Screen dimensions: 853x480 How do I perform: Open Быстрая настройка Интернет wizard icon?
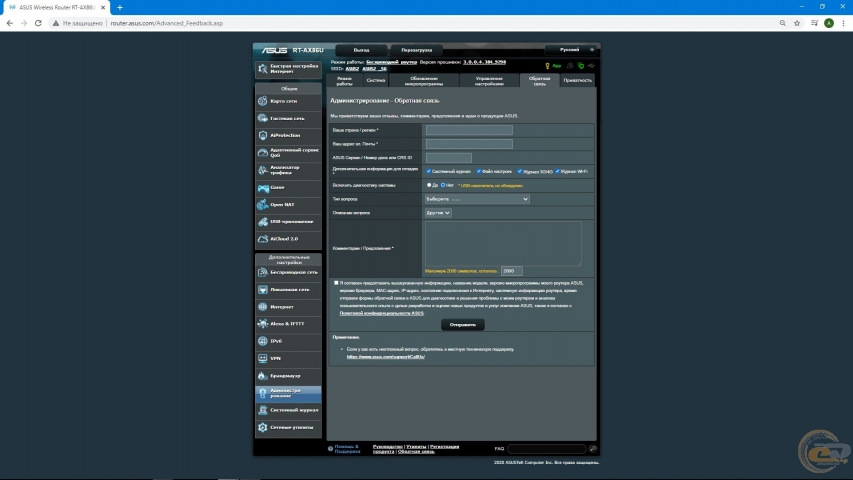(x=263, y=69)
